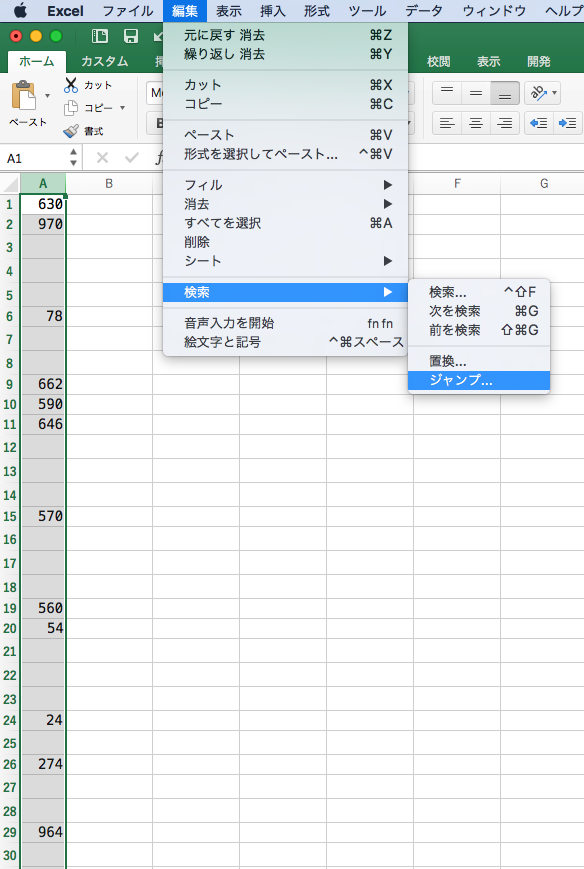Align text left
584x869 pixels.
(447, 123)
